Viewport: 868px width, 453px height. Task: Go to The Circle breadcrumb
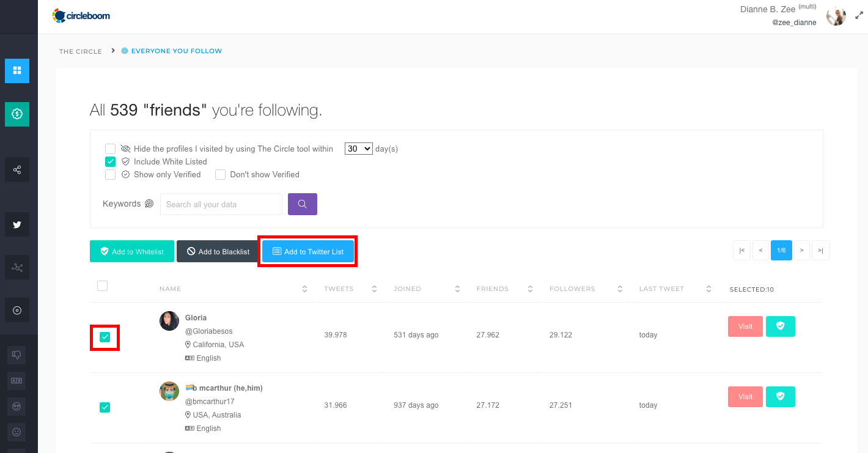(x=81, y=51)
